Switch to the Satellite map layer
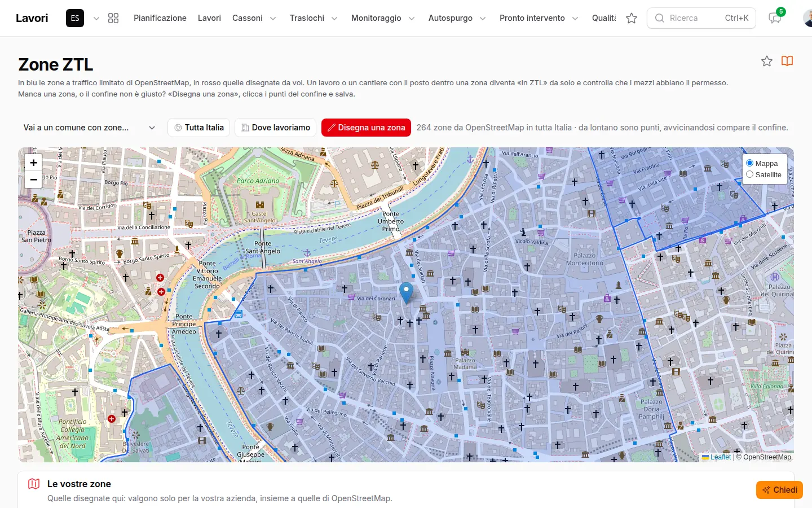This screenshot has width=812, height=508. click(750, 174)
